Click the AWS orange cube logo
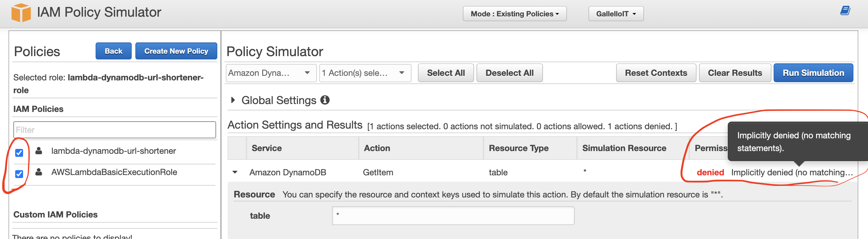 21,13
